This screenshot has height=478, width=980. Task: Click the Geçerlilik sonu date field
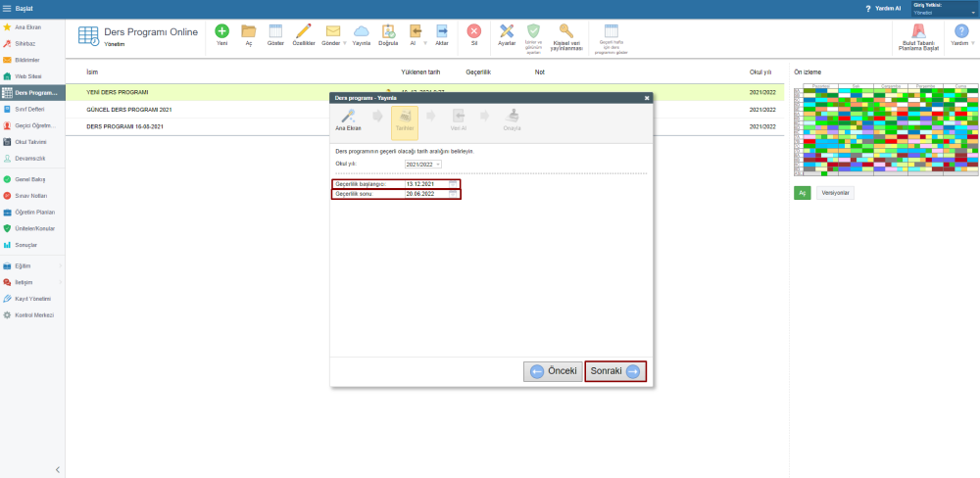427,194
